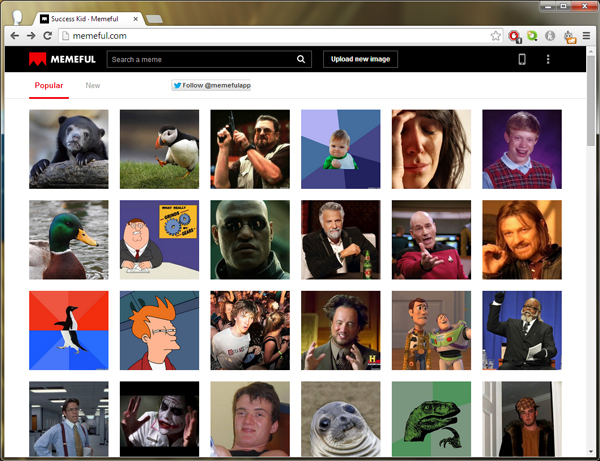The width and height of the screenshot is (600, 461).
Task: Open the squinting 10 Guy meme
Action: coord(250,419)
